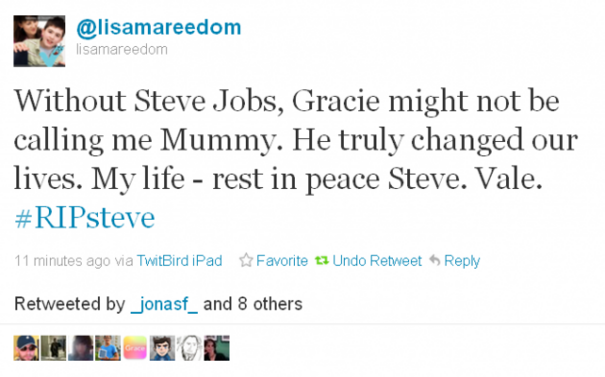Open the #RIPsteve hashtag
The height and width of the screenshot is (377, 605).
click(84, 218)
